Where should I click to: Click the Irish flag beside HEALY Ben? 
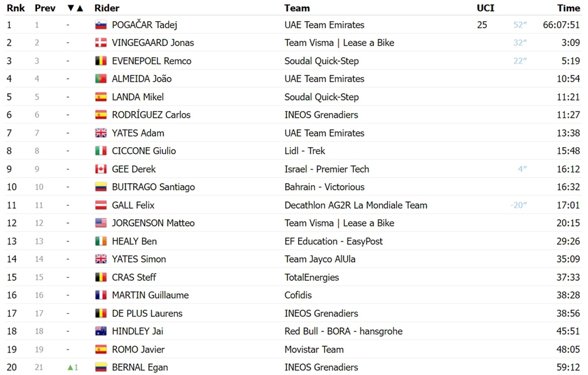point(101,241)
